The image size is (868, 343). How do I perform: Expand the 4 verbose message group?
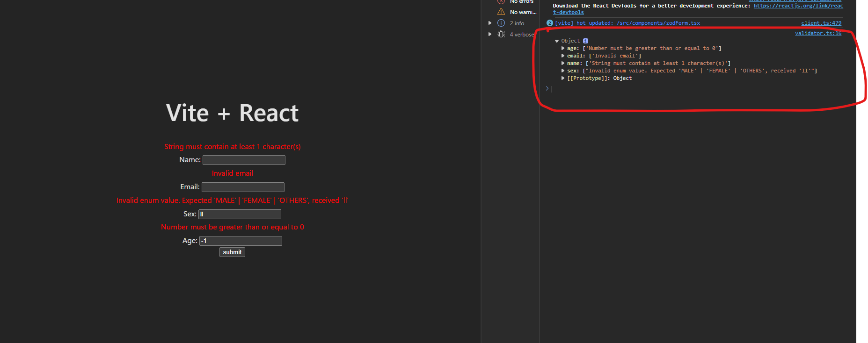tap(490, 34)
